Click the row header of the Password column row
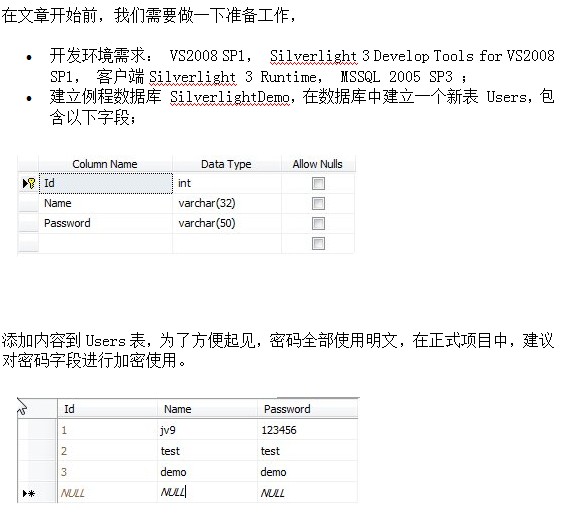This screenshot has height=514, width=571. tap(28, 223)
